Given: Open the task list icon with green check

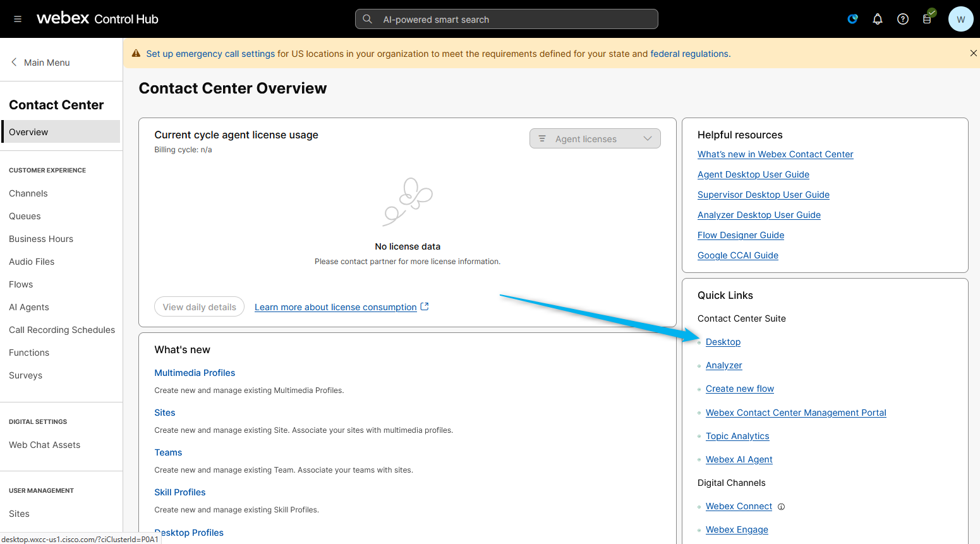Looking at the screenshot, I should (928, 18).
